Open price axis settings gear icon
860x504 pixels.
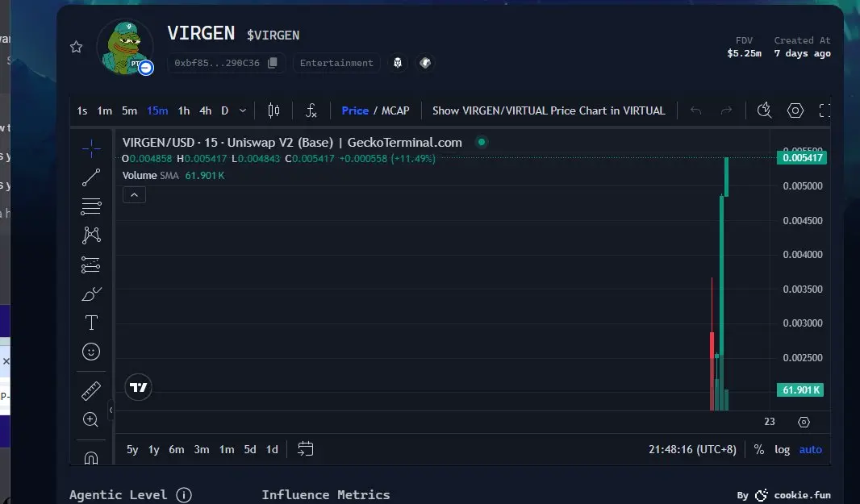pos(804,422)
